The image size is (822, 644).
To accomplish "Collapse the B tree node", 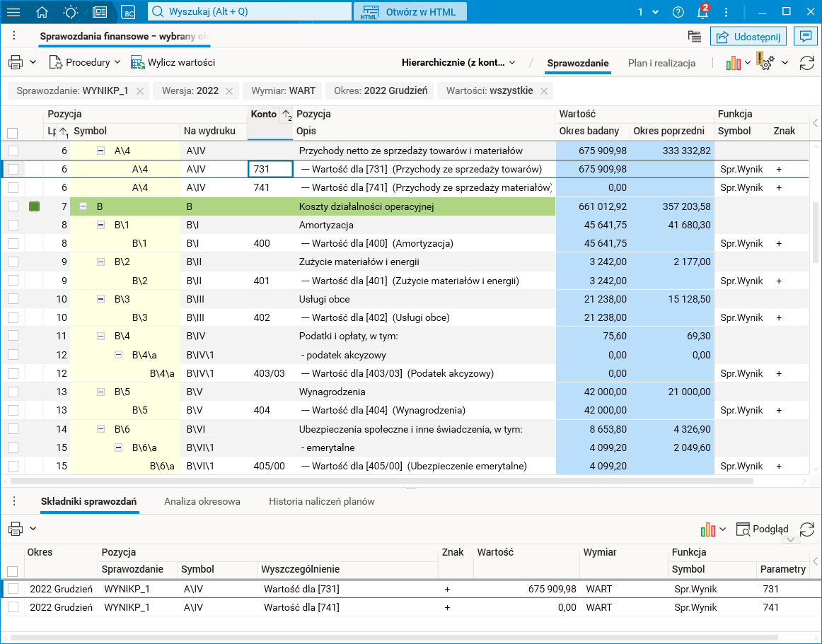I will point(83,206).
